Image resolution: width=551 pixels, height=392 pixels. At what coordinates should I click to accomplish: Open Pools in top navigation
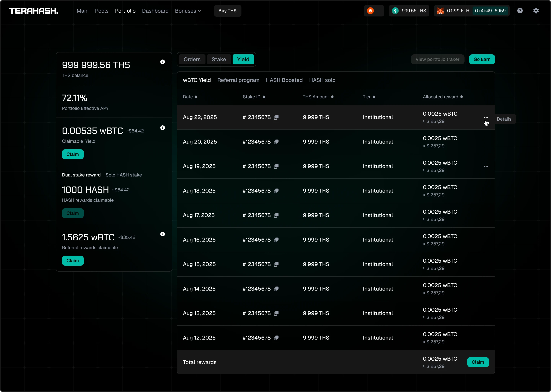coord(102,11)
